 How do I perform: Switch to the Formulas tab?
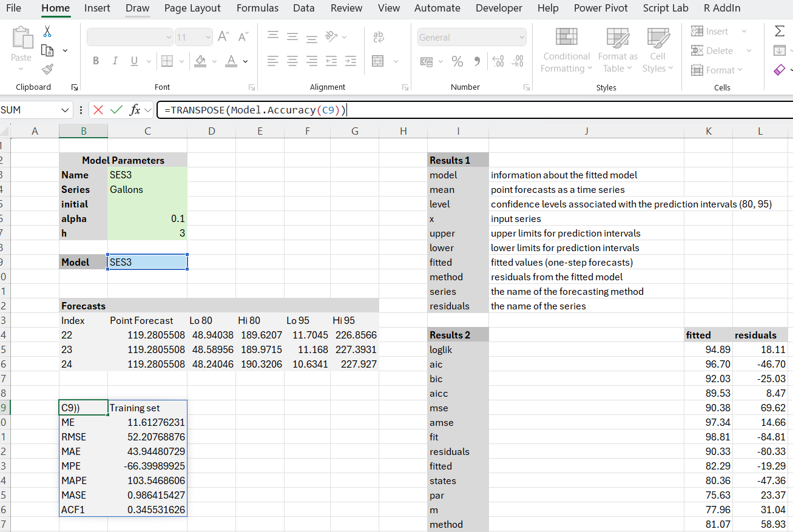click(257, 8)
